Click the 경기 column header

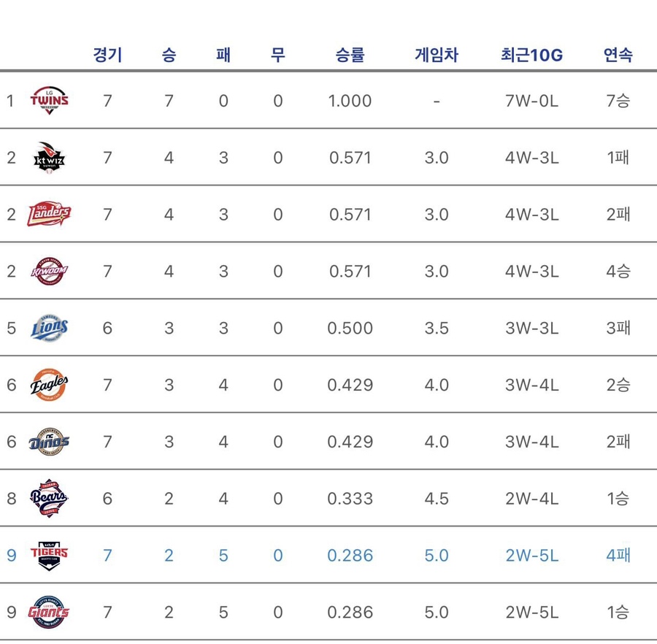pos(108,55)
